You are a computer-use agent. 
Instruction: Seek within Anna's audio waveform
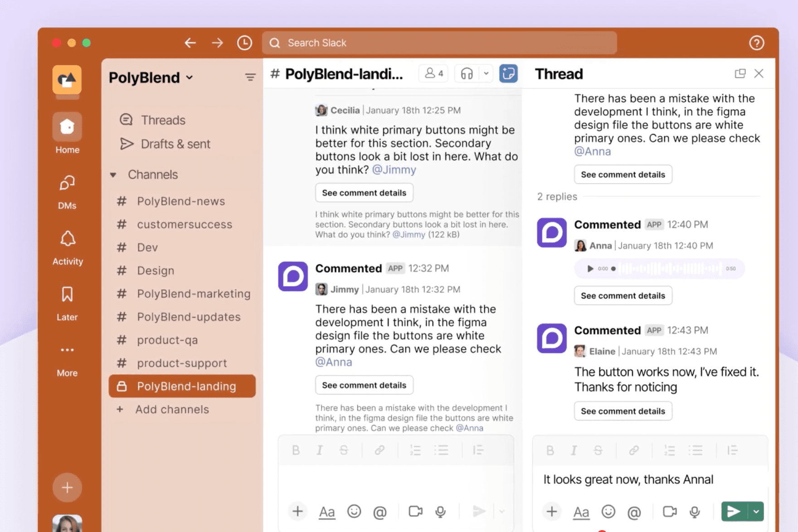click(x=671, y=269)
